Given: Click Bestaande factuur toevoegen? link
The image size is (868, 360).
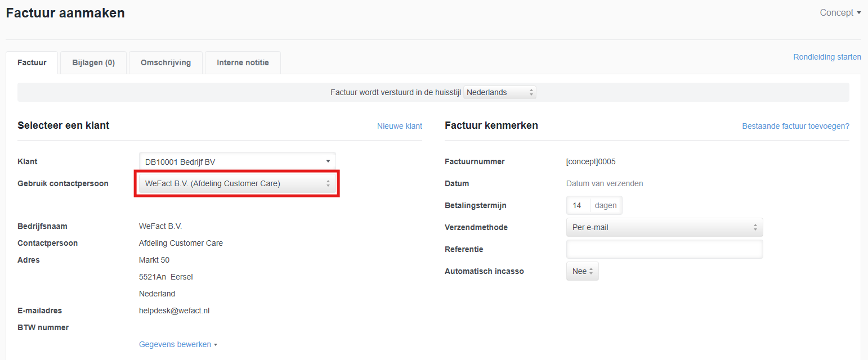Looking at the screenshot, I should click(795, 126).
